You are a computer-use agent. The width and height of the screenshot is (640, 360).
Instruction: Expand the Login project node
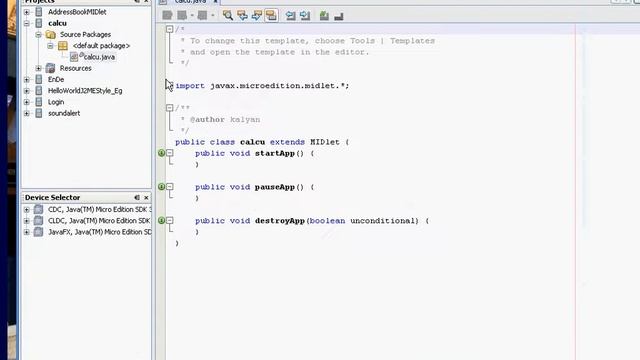pos(27,102)
